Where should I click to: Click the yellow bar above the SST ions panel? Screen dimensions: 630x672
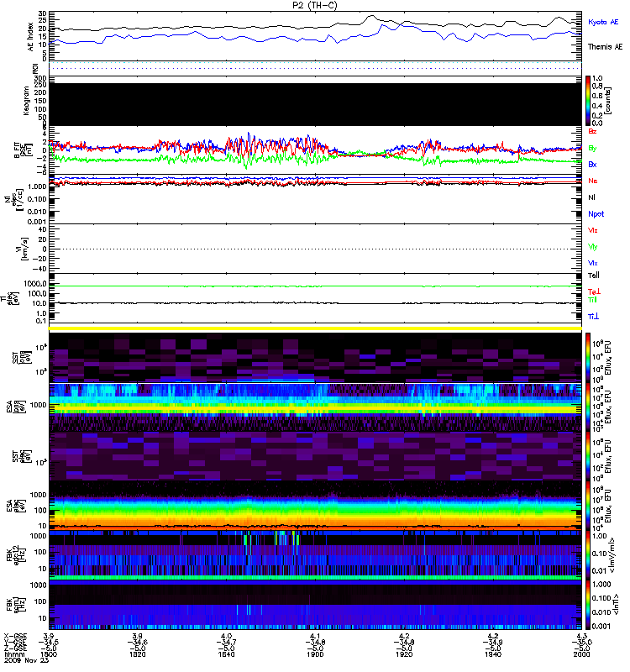(x=315, y=328)
